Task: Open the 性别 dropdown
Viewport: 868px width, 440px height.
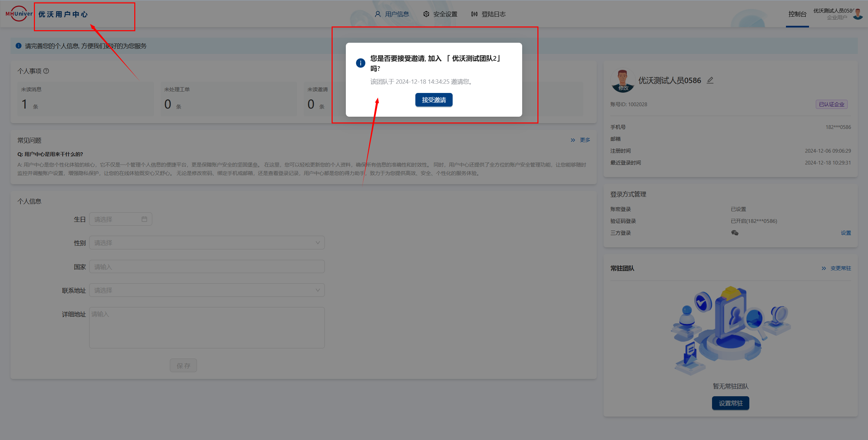Action: [x=207, y=243]
